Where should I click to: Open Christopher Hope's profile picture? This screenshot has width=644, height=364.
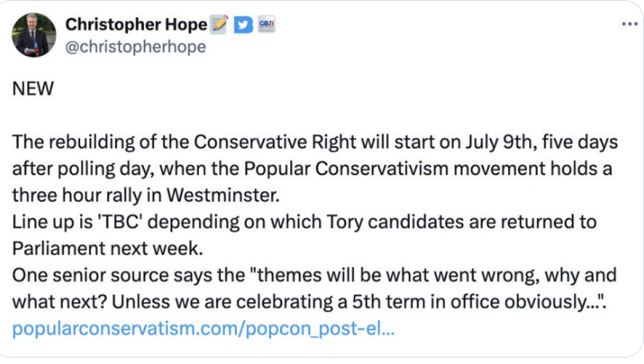(35, 35)
